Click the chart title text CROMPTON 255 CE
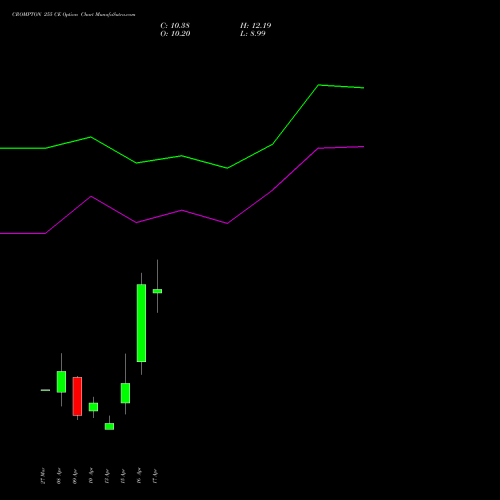The width and height of the screenshot is (500, 500). 36,15
